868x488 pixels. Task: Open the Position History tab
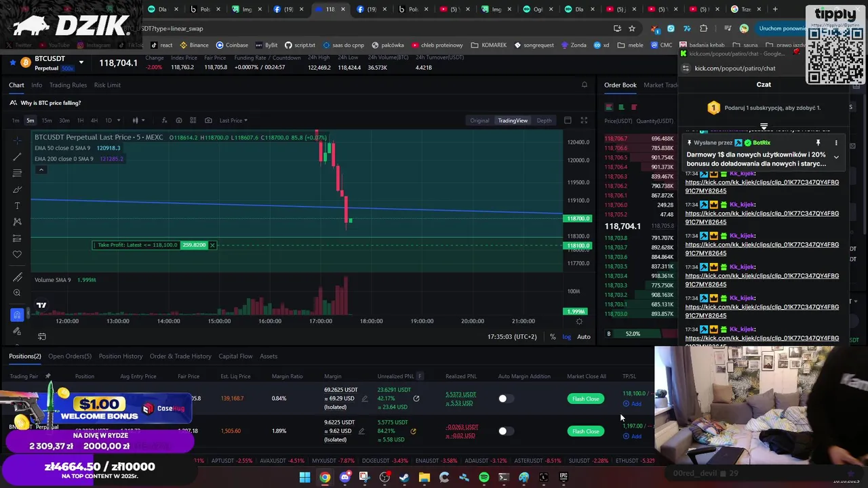(x=121, y=356)
